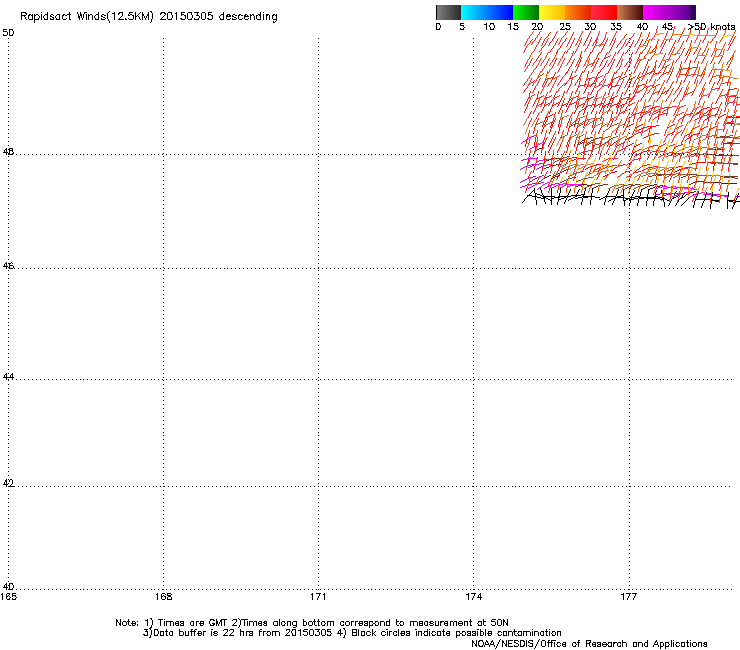Click the green 15-20 knots color band
740x650 pixels.
tap(526, 12)
